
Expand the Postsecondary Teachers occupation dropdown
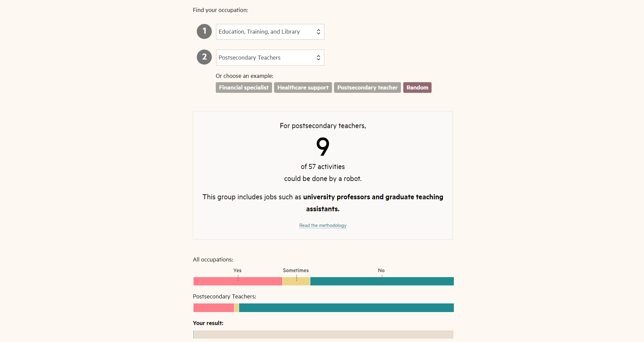click(x=270, y=58)
